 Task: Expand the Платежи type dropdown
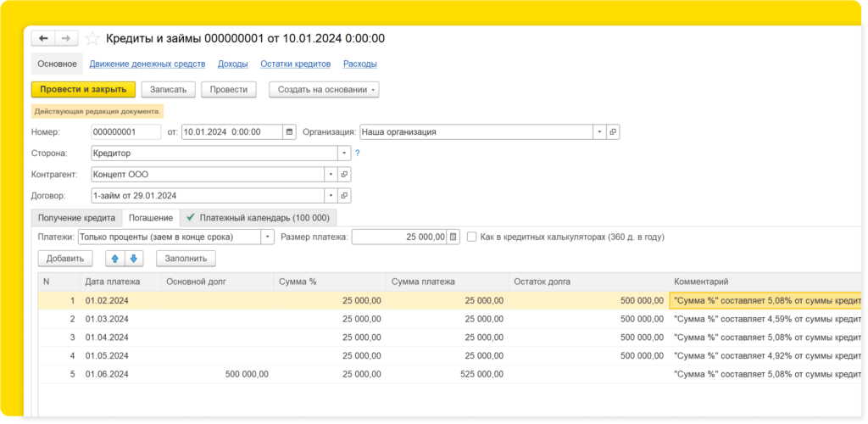pyautogui.click(x=268, y=237)
